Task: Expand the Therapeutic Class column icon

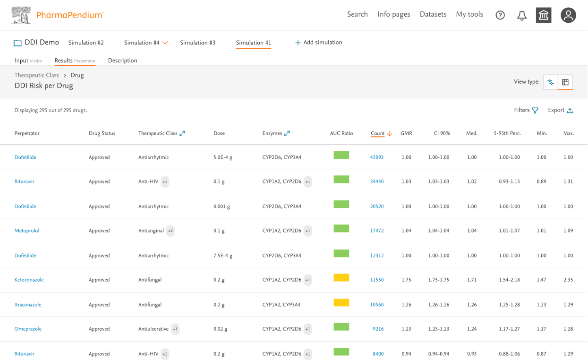Action: (x=182, y=133)
